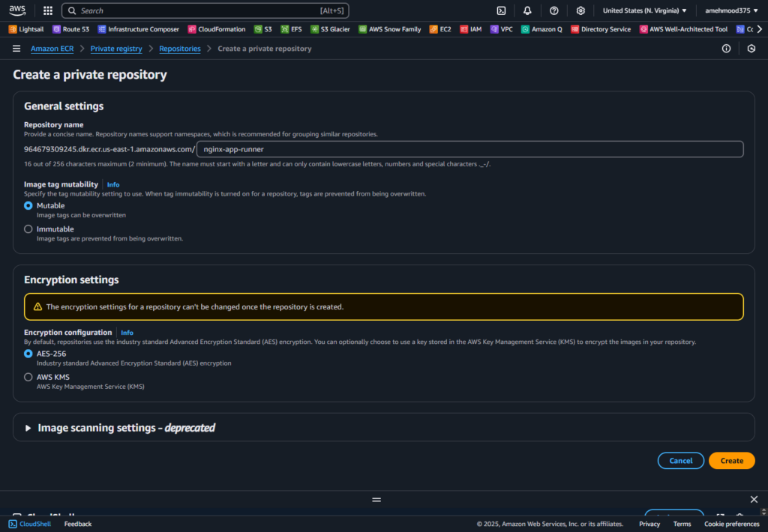Focus the top Search box
Viewport: 768px width, 532px height.
tap(205, 10)
